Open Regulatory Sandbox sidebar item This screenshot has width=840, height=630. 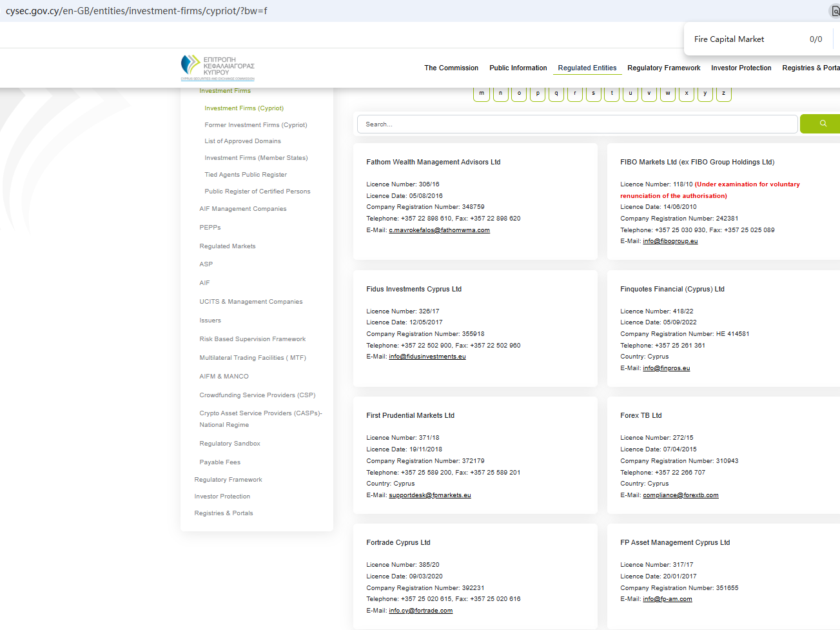[x=230, y=444]
